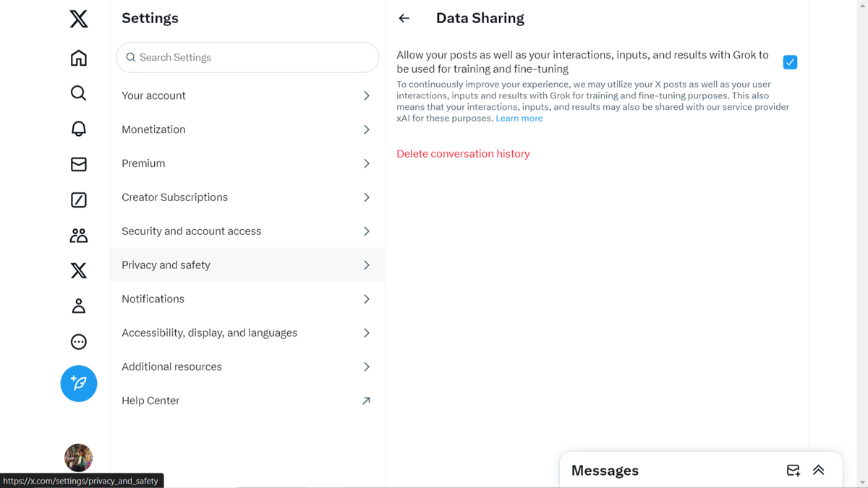Open the Notifications settings menu item

(x=247, y=299)
